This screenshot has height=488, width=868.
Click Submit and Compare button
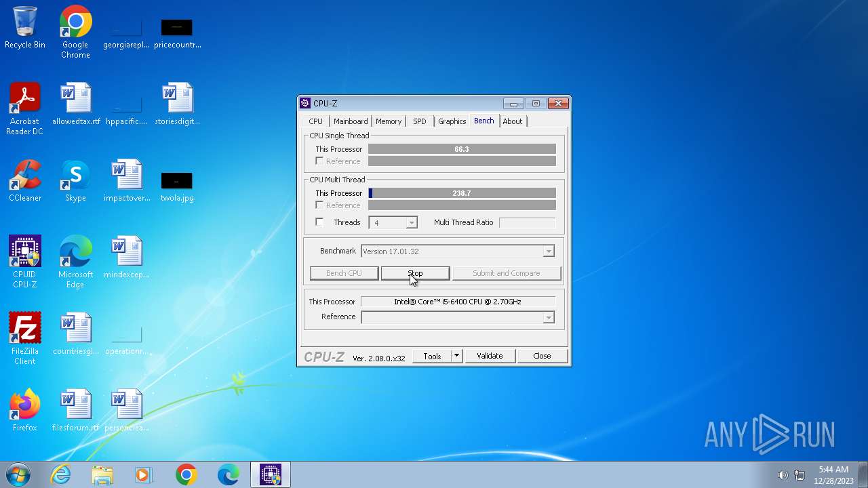point(507,273)
